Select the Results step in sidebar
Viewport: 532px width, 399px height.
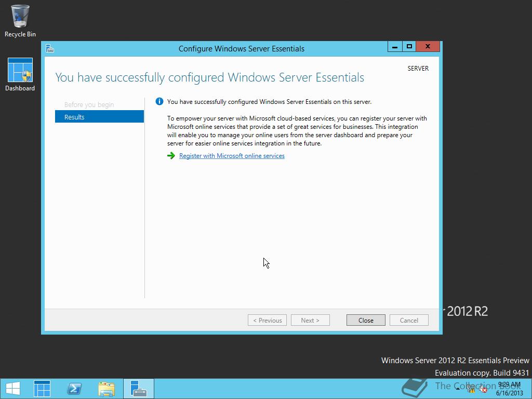99,117
